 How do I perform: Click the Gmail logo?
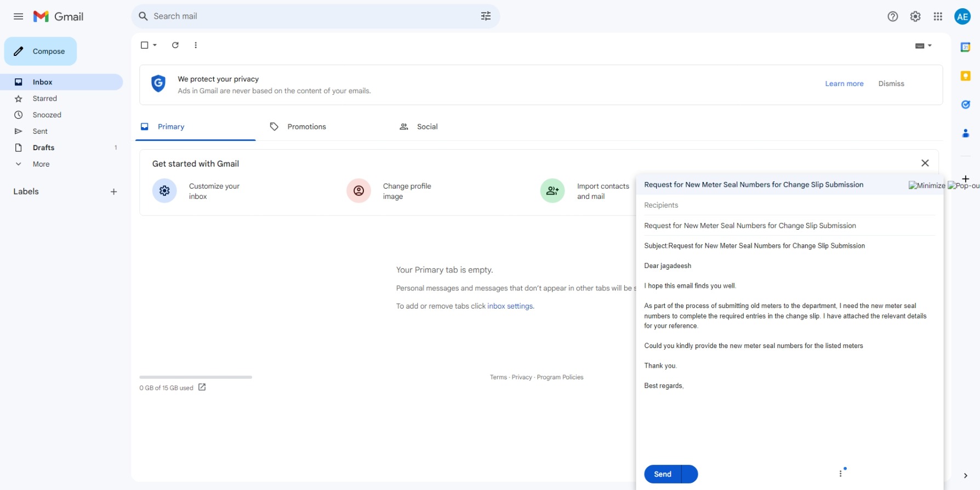[x=58, y=16]
